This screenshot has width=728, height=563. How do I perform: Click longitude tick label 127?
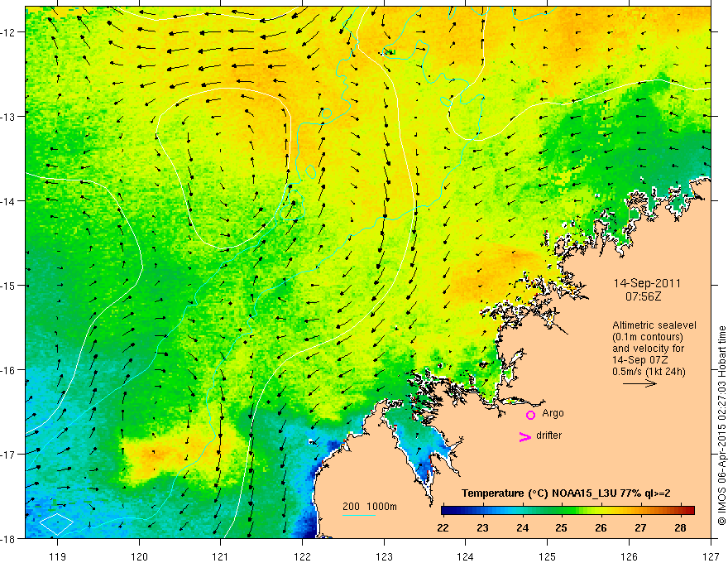tap(711, 557)
